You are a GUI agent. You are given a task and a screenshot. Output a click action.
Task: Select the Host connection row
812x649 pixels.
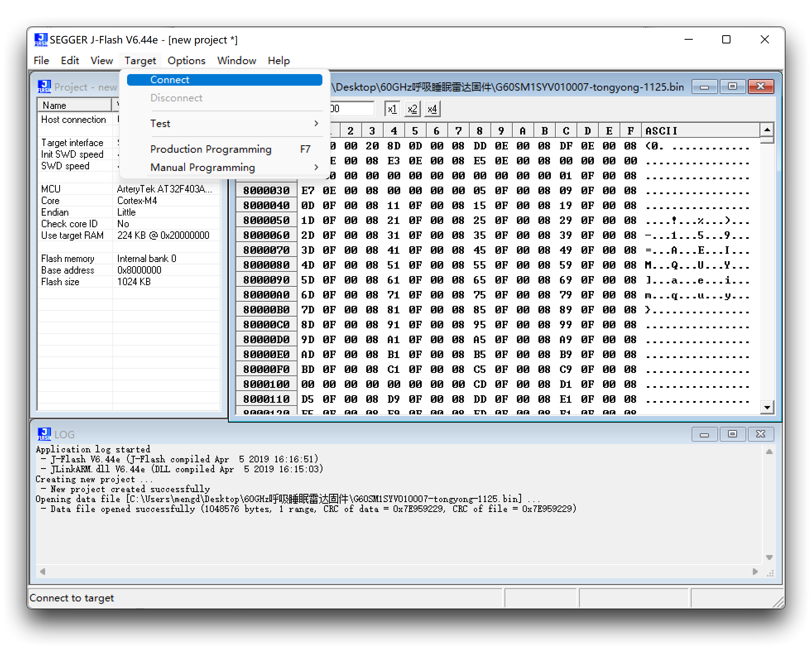pos(79,120)
